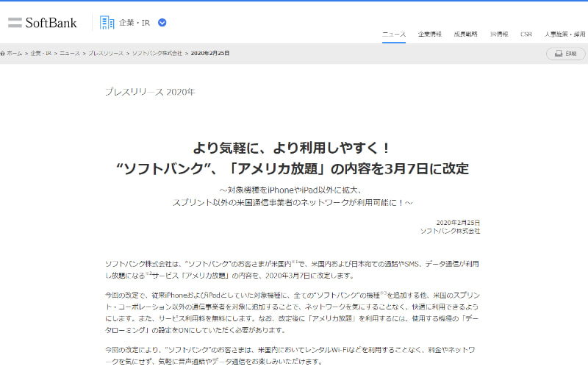Viewport: 588px width, 369px height.
Task: Click the printer icon in 印刷 button
Action: (559, 53)
